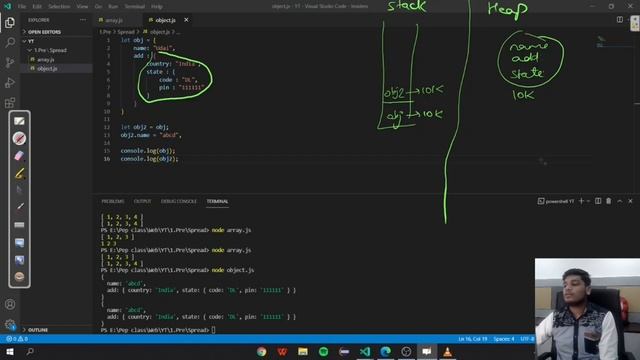Collapse the YT folder section

(x=56, y=41)
